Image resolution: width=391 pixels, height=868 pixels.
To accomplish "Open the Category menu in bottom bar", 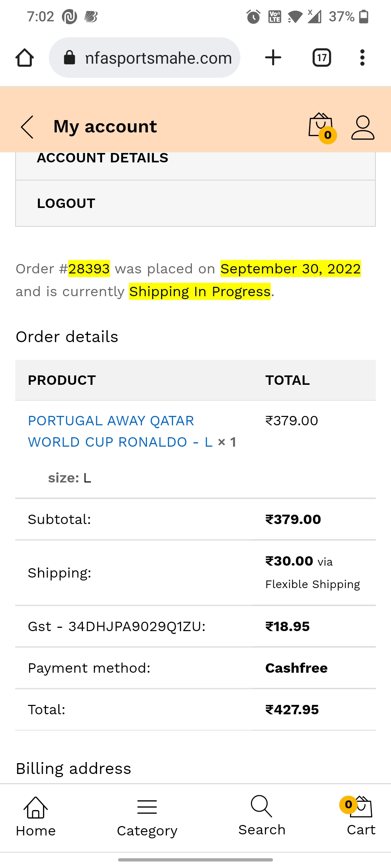I will [x=147, y=817].
